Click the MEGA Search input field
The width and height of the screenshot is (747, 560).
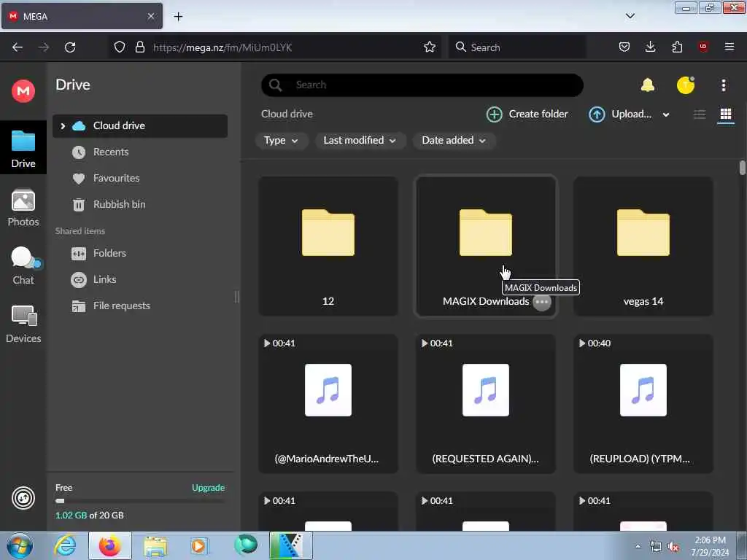point(422,85)
